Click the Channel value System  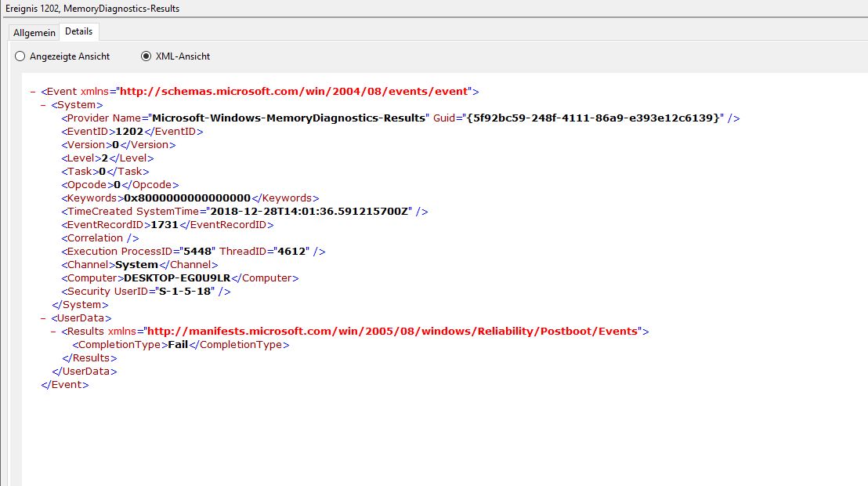137,264
